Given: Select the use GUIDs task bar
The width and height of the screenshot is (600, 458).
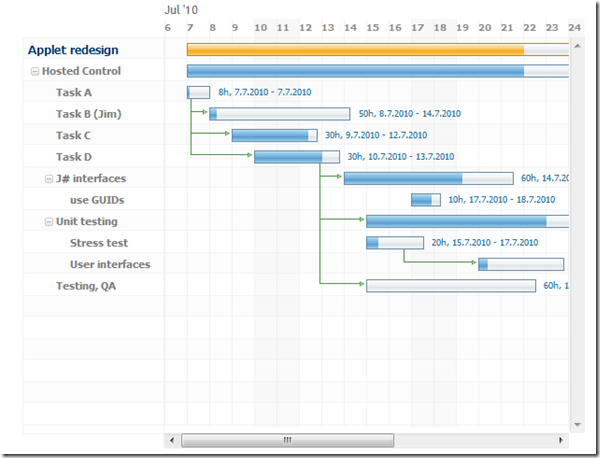Looking at the screenshot, I should (x=426, y=200).
